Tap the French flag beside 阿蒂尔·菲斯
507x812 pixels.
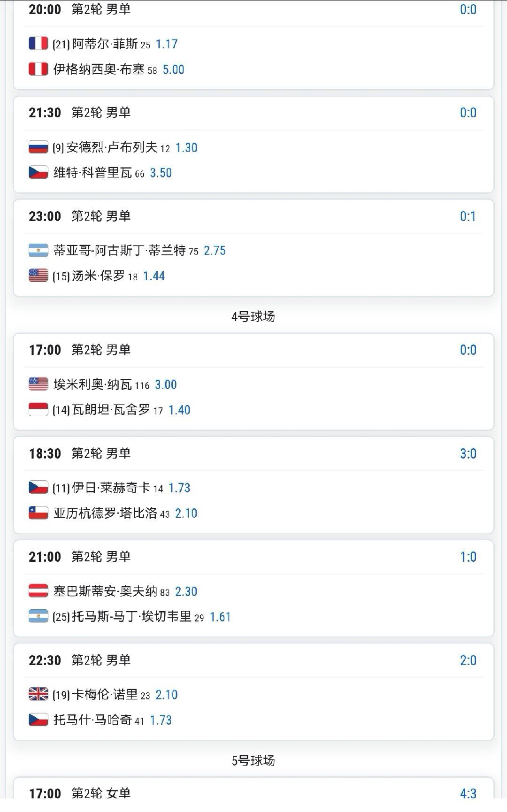38,44
